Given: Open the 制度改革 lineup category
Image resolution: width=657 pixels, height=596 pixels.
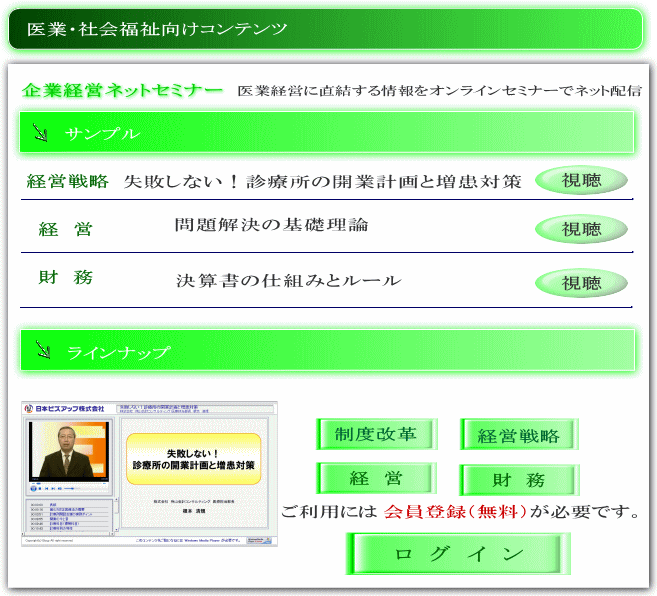Looking at the screenshot, I should (376, 434).
